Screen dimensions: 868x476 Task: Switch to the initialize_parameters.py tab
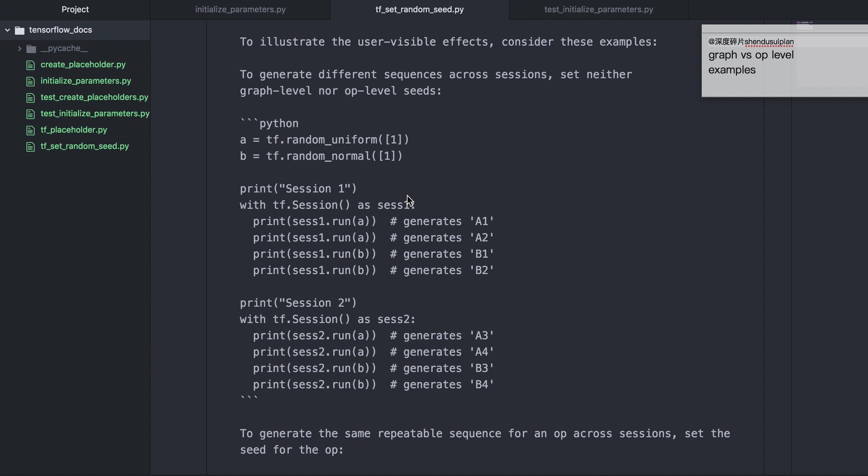(x=240, y=10)
